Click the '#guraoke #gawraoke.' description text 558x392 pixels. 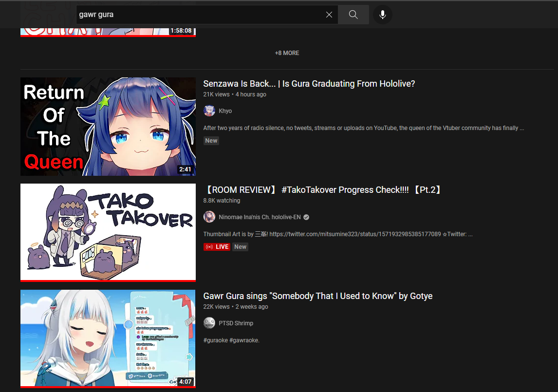coord(231,340)
